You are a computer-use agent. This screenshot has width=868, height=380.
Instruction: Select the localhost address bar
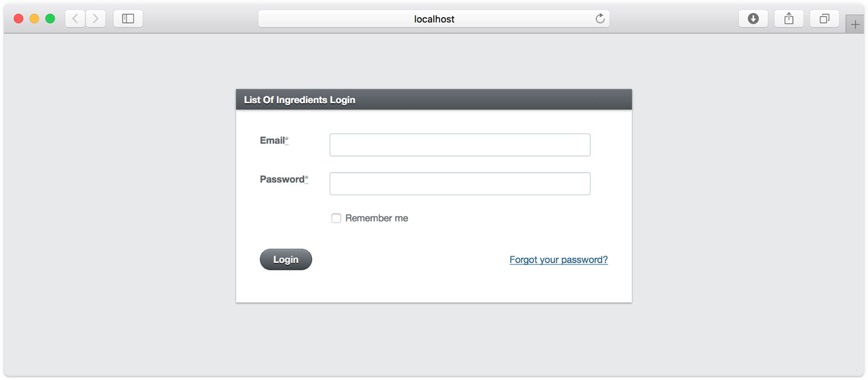[x=434, y=18]
